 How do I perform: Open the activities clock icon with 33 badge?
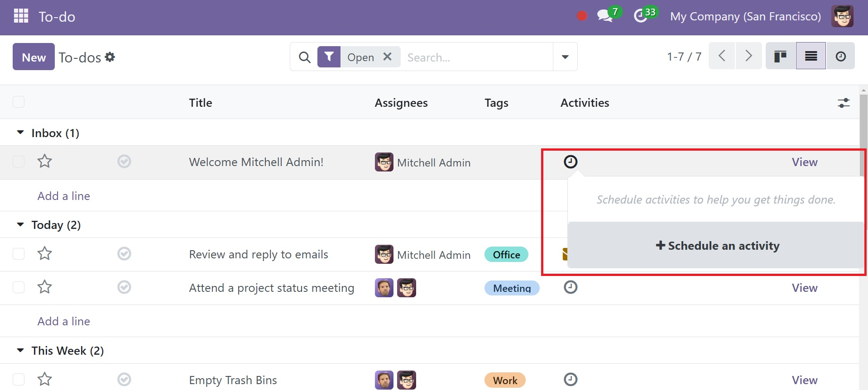pyautogui.click(x=640, y=16)
